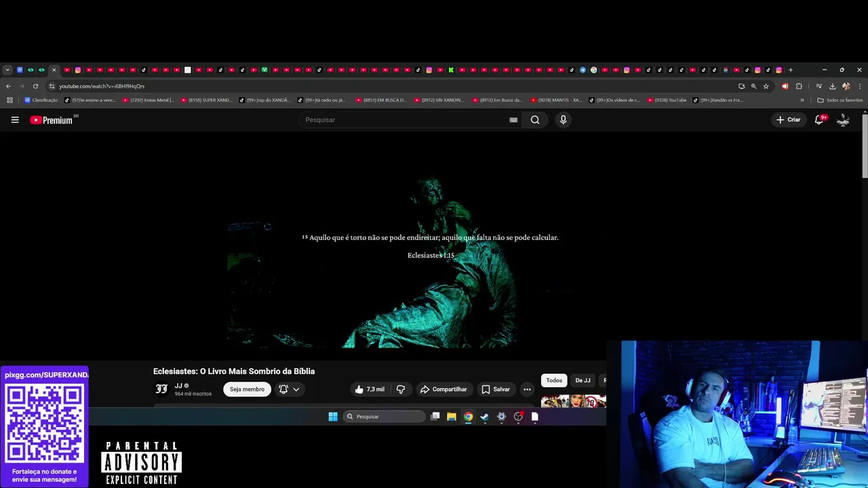Open Chrome downloads icon
This screenshot has height=488, width=868.
pos(832,86)
